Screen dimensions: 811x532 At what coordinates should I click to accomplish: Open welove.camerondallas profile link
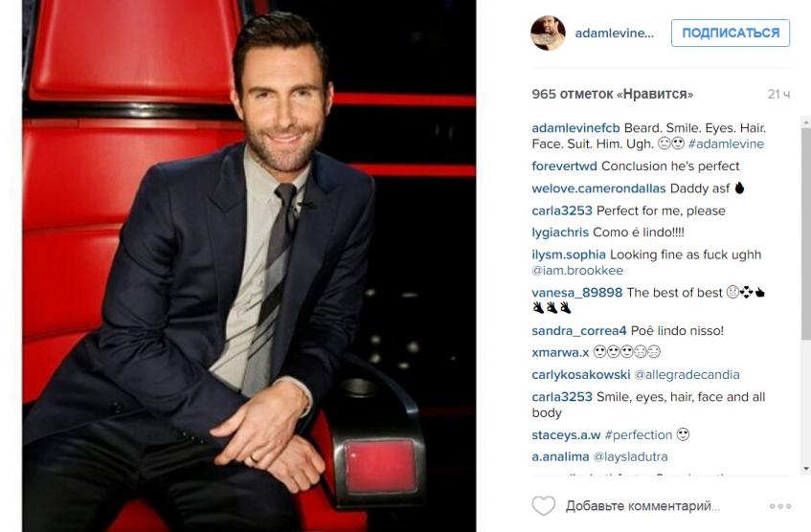[x=598, y=188]
